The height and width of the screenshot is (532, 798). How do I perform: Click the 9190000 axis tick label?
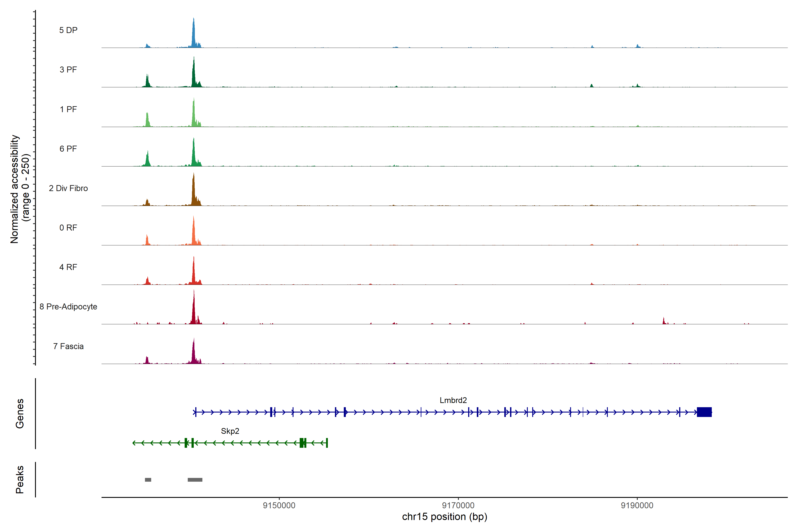tap(637, 506)
